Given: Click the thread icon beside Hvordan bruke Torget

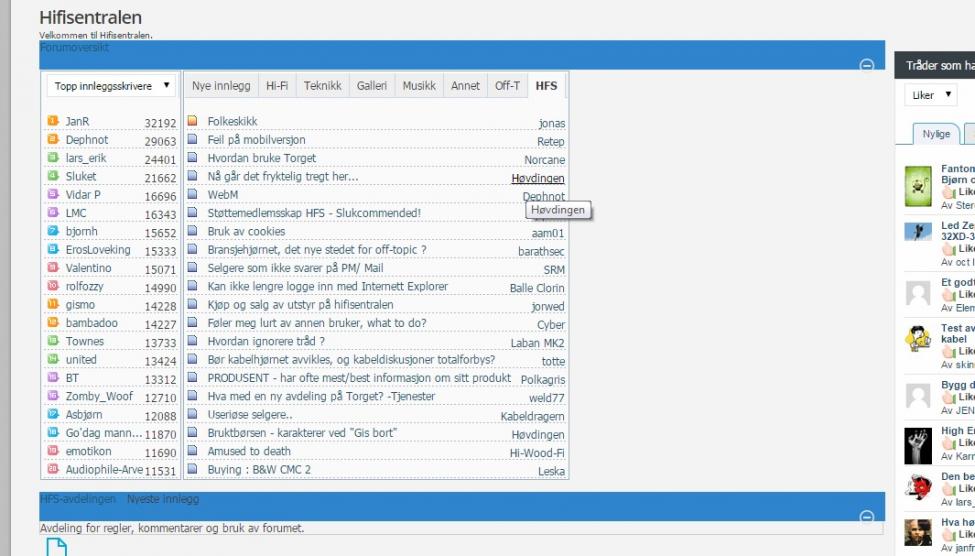Looking at the screenshot, I should click(x=193, y=157).
